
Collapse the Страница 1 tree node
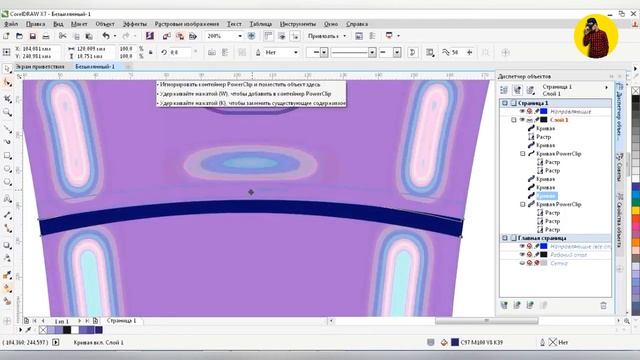[505, 103]
